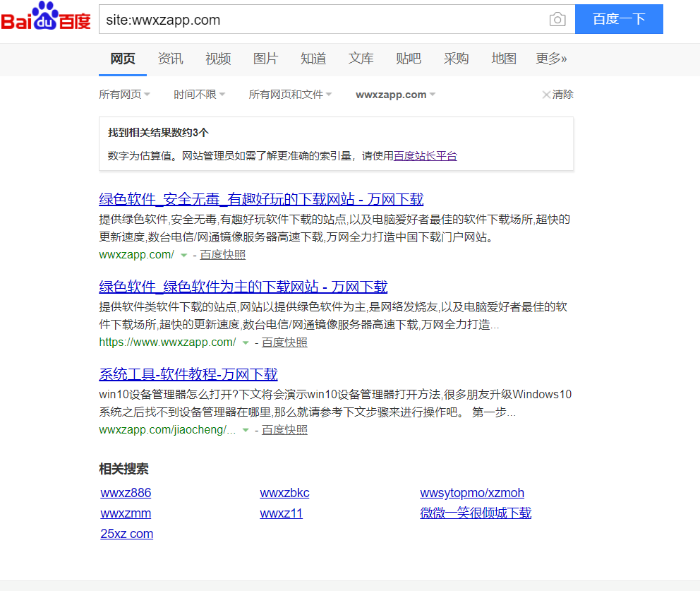700x591 pixels.
Task: Open the 图片 tab
Action: tap(265, 59)
